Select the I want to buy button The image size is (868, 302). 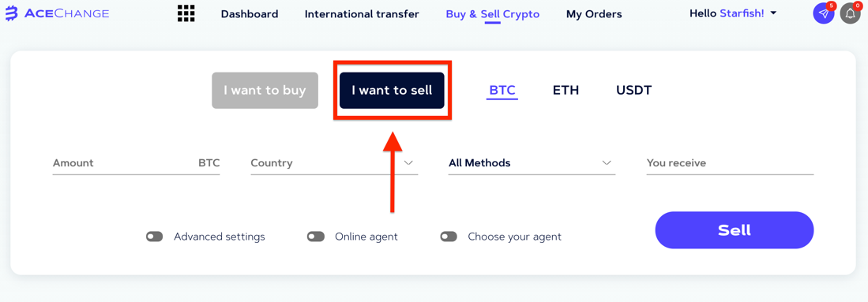click(265, 90)
